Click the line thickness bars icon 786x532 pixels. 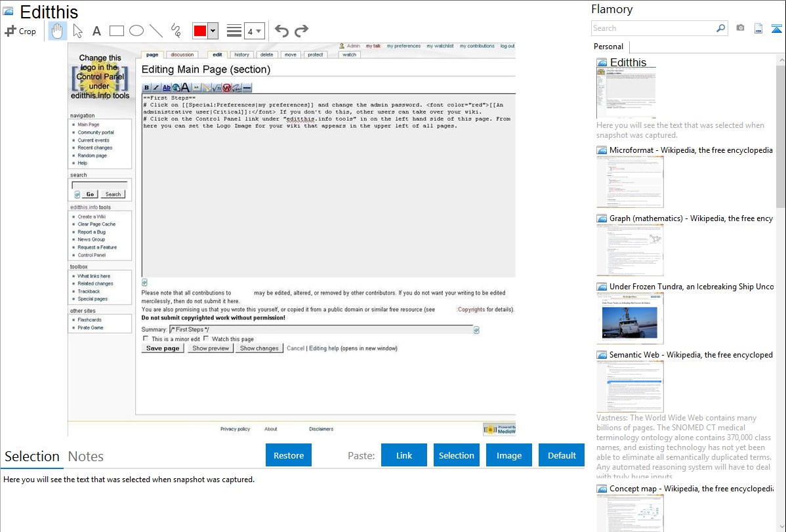(234, 31)
